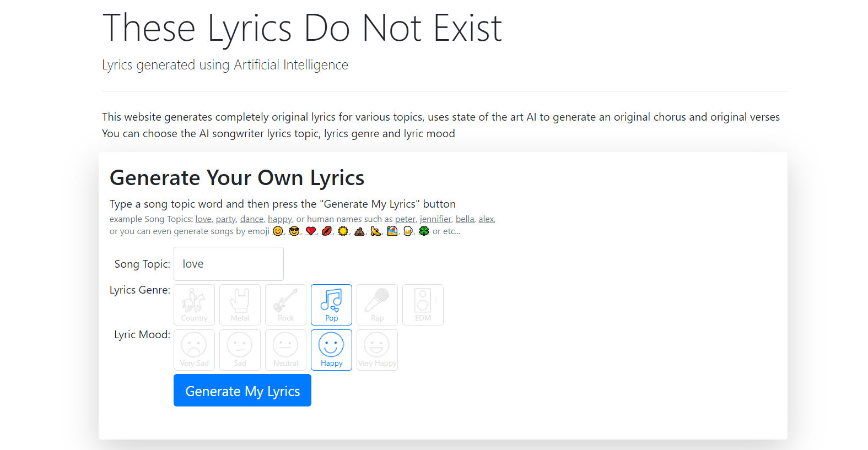Set mood to Happy
This screenshot has height=450, width=868.
tap(331, 350)
